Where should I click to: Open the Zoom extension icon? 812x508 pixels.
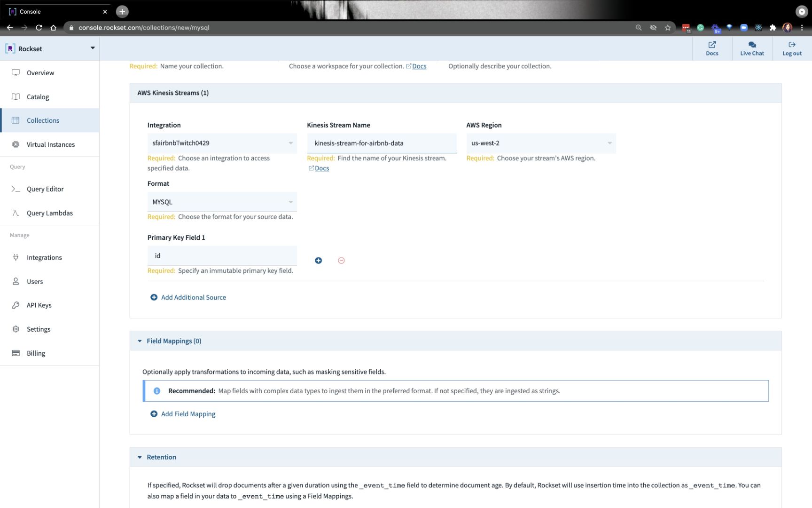coord(744,28)
